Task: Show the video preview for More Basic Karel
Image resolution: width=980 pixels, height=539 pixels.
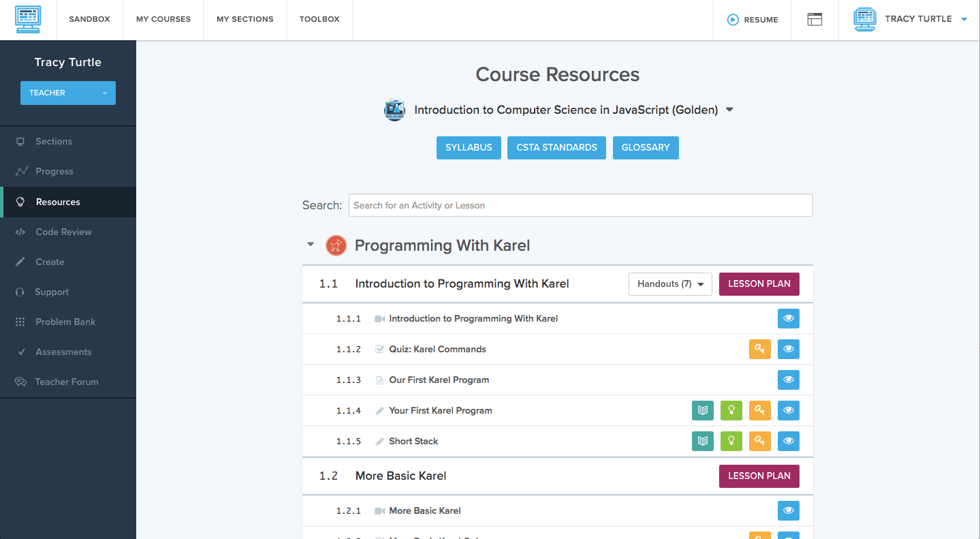Action: pos(788,510)
